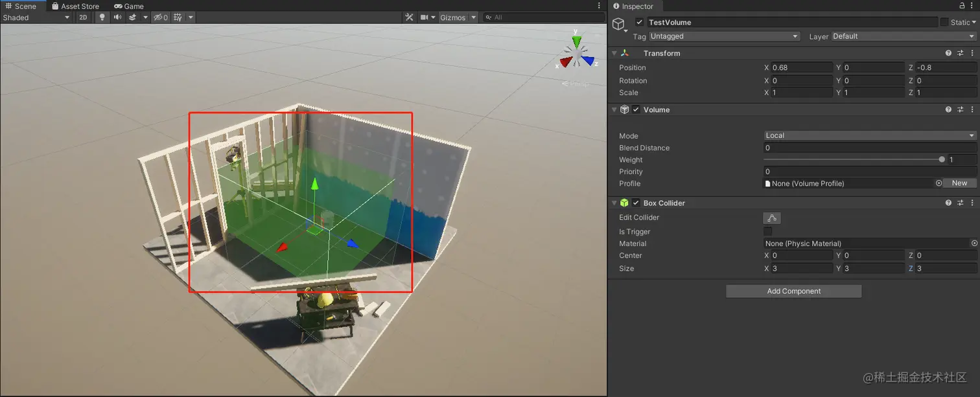Open Transform component context menu
Screen dimensions: 980x397
click(x=972, y=53)
